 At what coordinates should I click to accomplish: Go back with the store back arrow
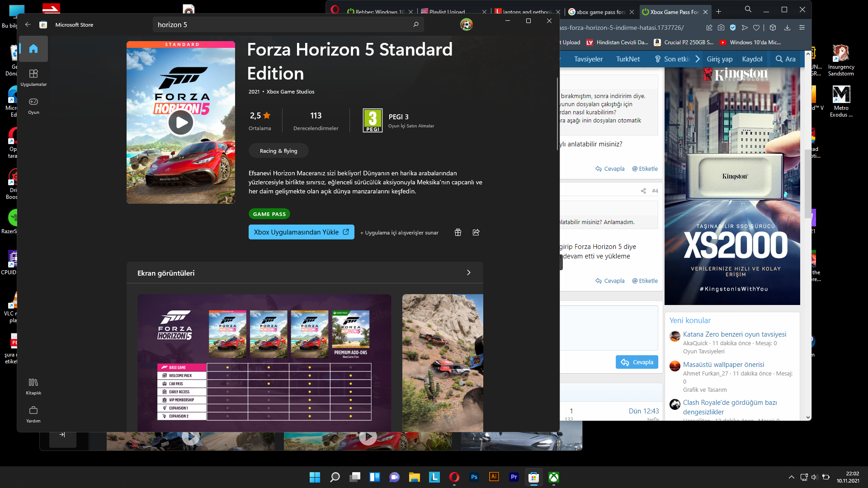28,24
